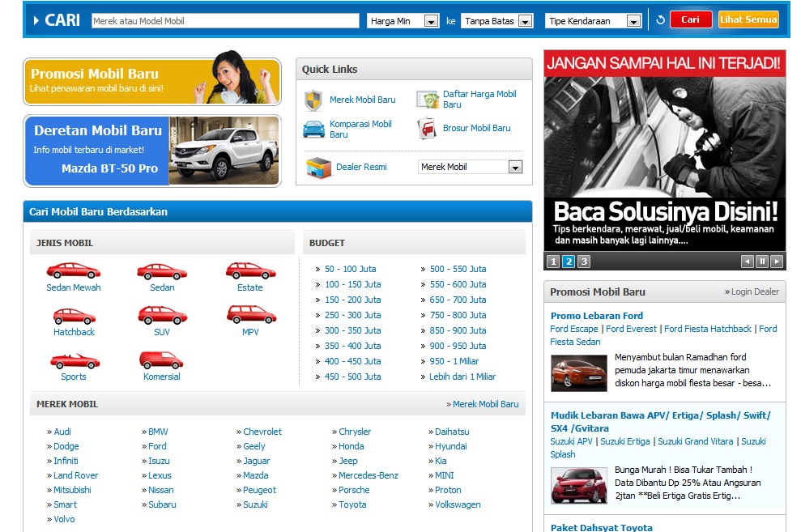Click the Komersial van icon
The width and height of the screenshot is (801, 532).
point(161,360)
